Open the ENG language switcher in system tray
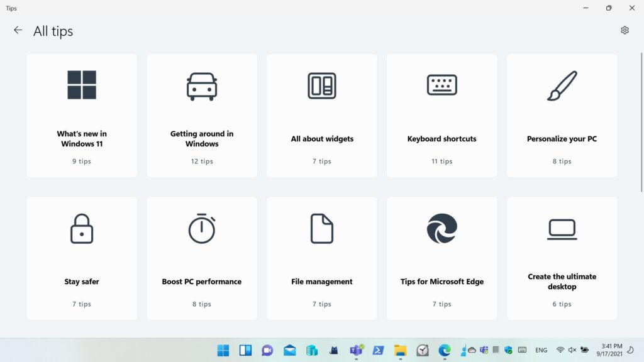This screenshot has height=362, width=644. (x=541, y=350)
